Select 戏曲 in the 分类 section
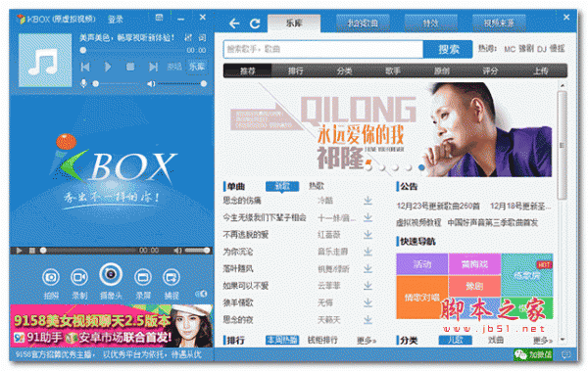The height and width of the screenshot is (371, 588). (x=495, y=340)
